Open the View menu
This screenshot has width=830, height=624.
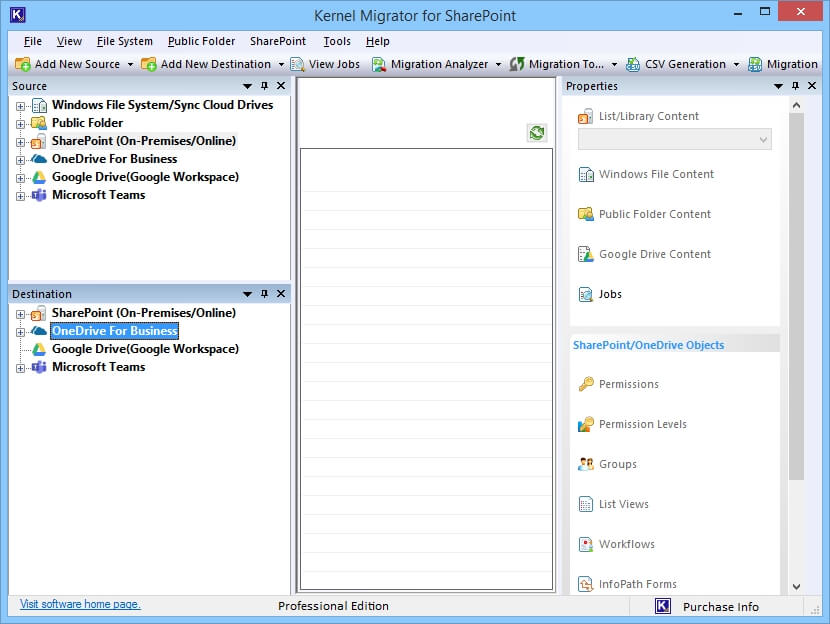69,41
